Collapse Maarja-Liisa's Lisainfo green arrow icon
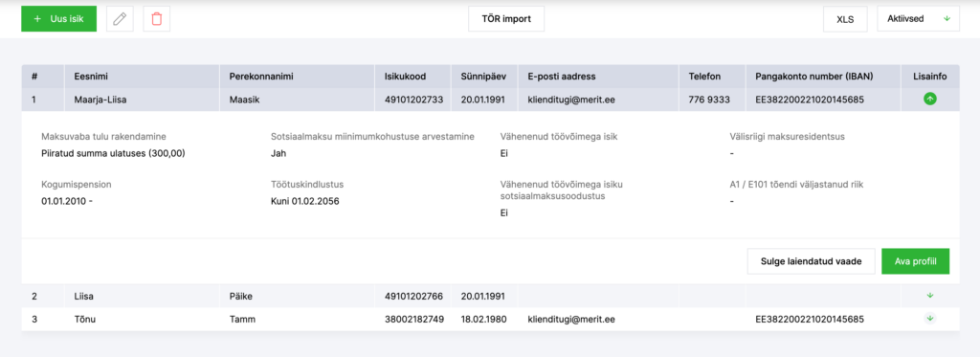This screenshot has width=980, height=357. (930, 99)
